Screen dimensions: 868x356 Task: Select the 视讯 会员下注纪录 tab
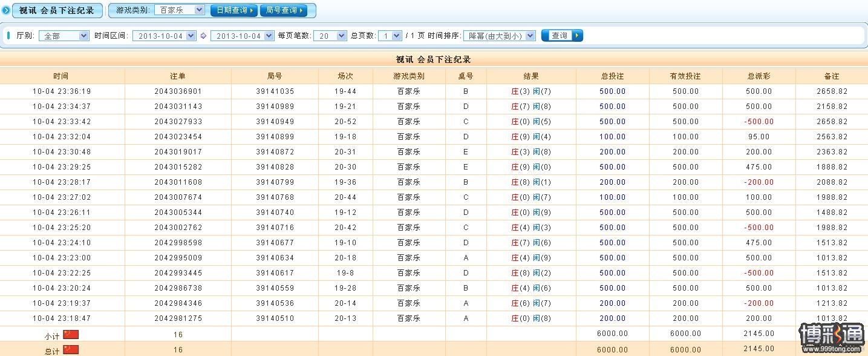[x=57, y=10]
